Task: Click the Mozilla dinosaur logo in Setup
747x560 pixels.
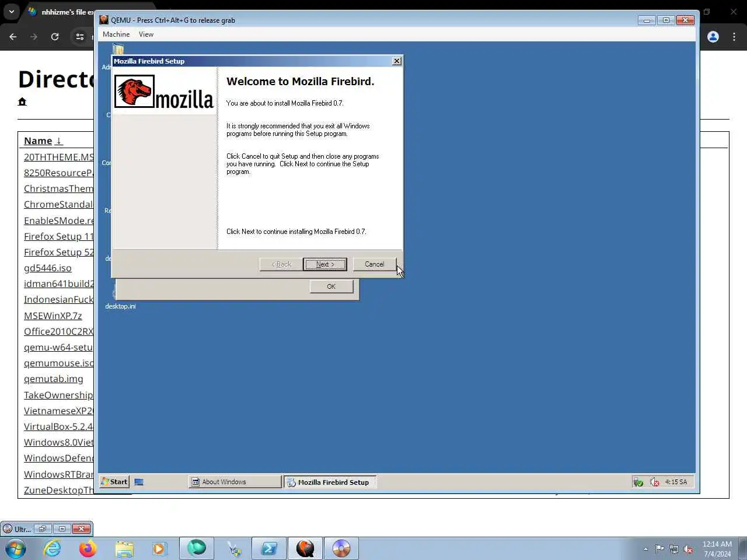Action: pyautogui.click(x=134, y=92)
